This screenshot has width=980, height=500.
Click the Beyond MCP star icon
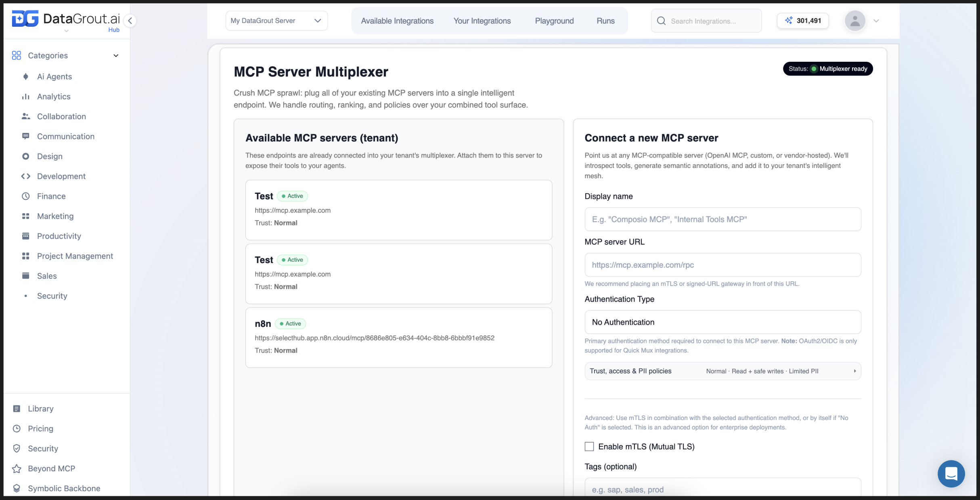[17, 468]
